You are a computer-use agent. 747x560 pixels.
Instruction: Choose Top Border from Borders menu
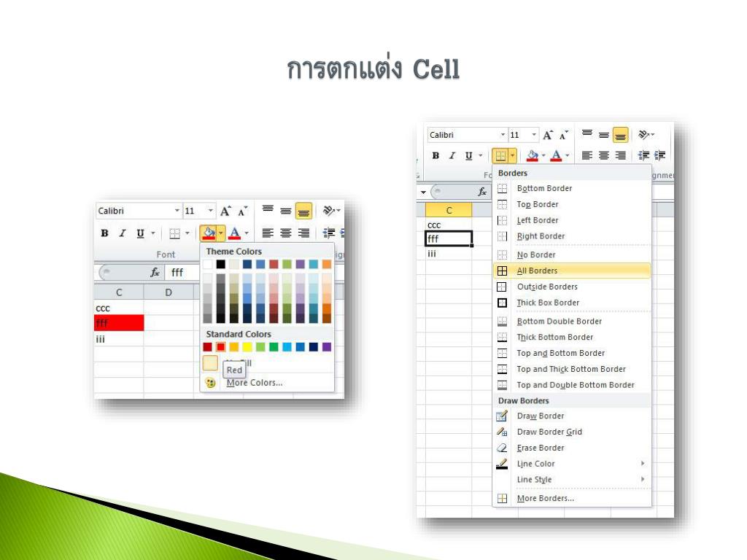click(x=572, y=204)
